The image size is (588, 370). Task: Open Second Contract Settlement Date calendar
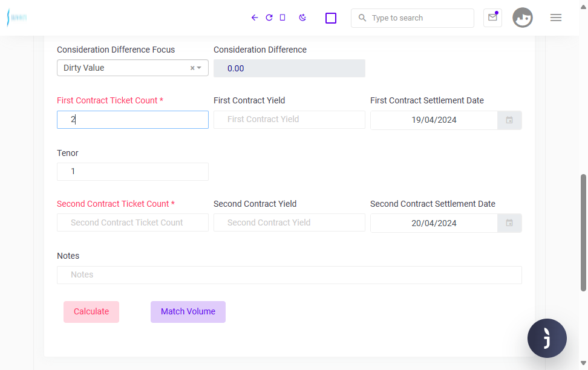(x=509, y=223)
